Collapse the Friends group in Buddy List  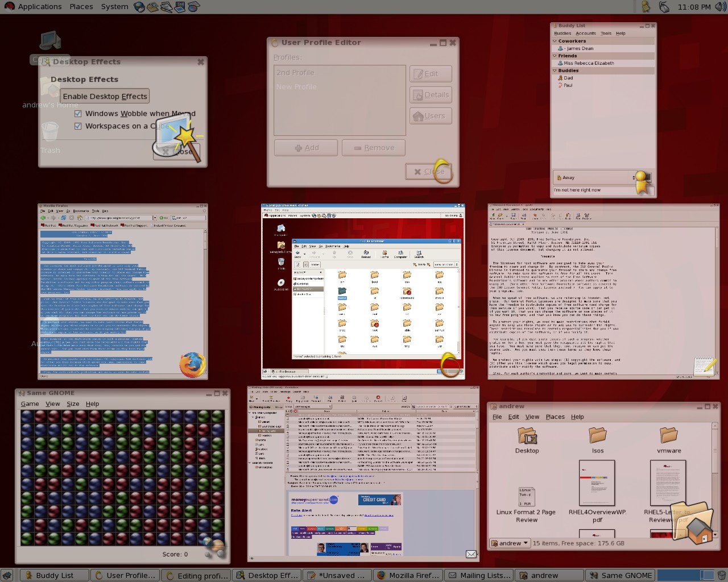(555, 56)
